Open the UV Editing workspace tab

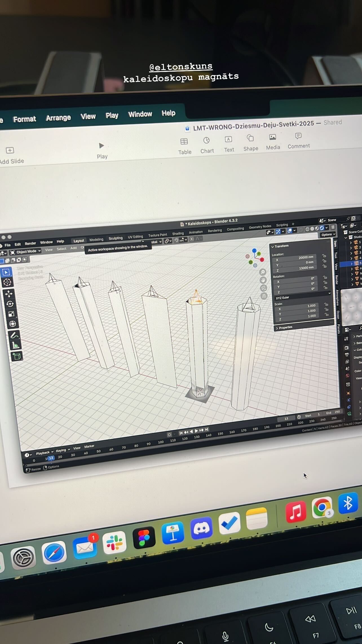click(x=135, y=237)
